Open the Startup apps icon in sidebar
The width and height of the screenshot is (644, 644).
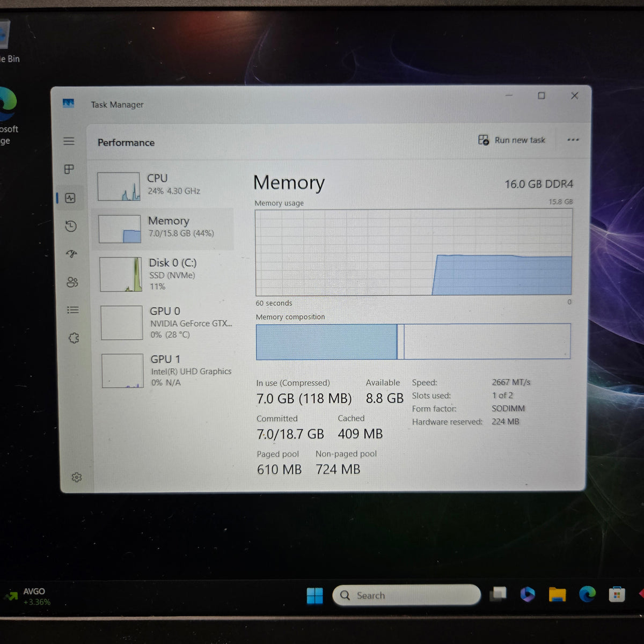(x=72, y=254)
